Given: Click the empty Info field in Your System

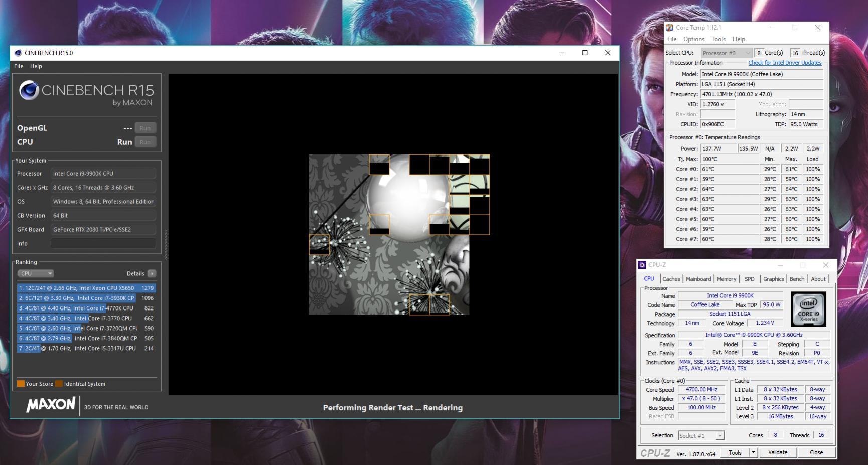Looking at the screenshot, I should [x=103, y=243].
